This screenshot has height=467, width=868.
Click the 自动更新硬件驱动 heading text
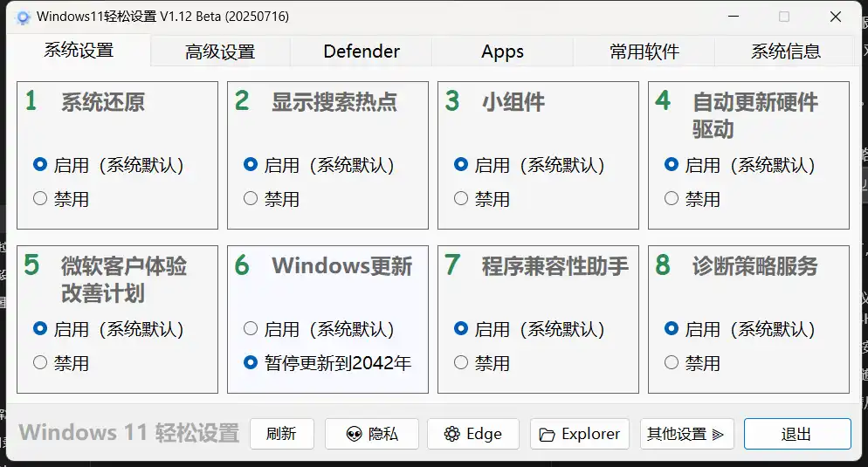755,115
